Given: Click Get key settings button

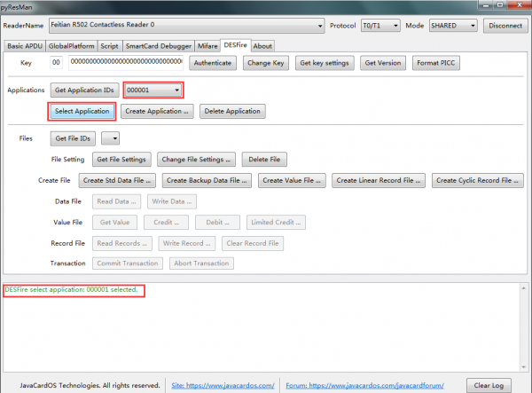Looking at the screenshot, I should pos(325,63).
